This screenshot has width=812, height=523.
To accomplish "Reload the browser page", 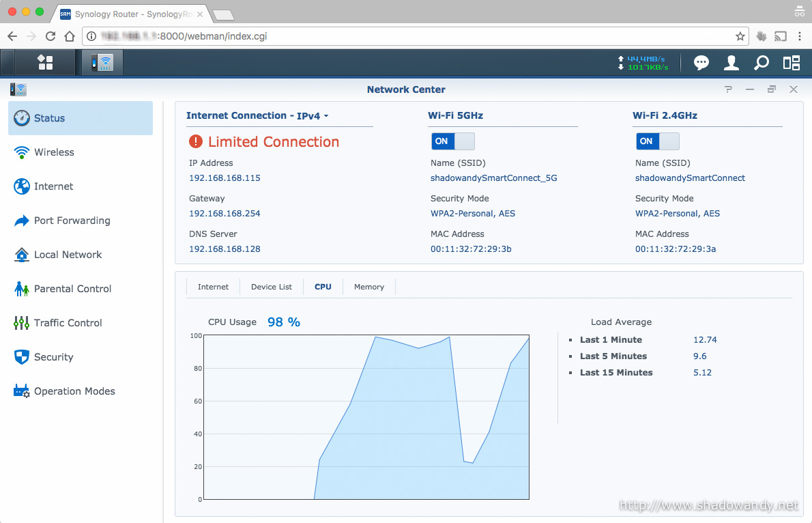I will coord(50,36).
